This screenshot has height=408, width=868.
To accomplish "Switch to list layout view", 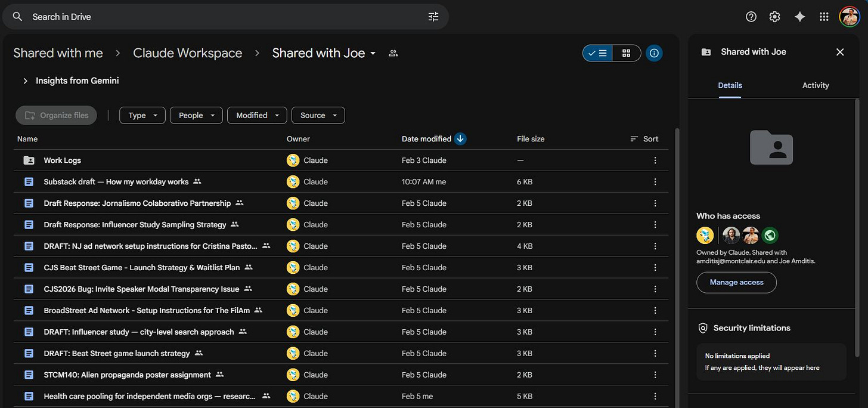I will click(598, 53).
